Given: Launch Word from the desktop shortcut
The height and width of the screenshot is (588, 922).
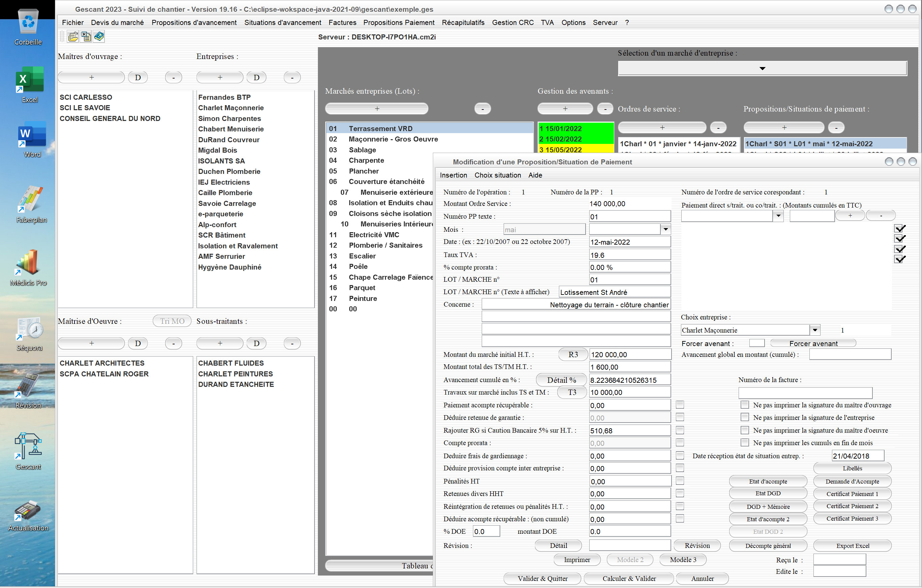Looking at the screenshot, I should (32, 139).
